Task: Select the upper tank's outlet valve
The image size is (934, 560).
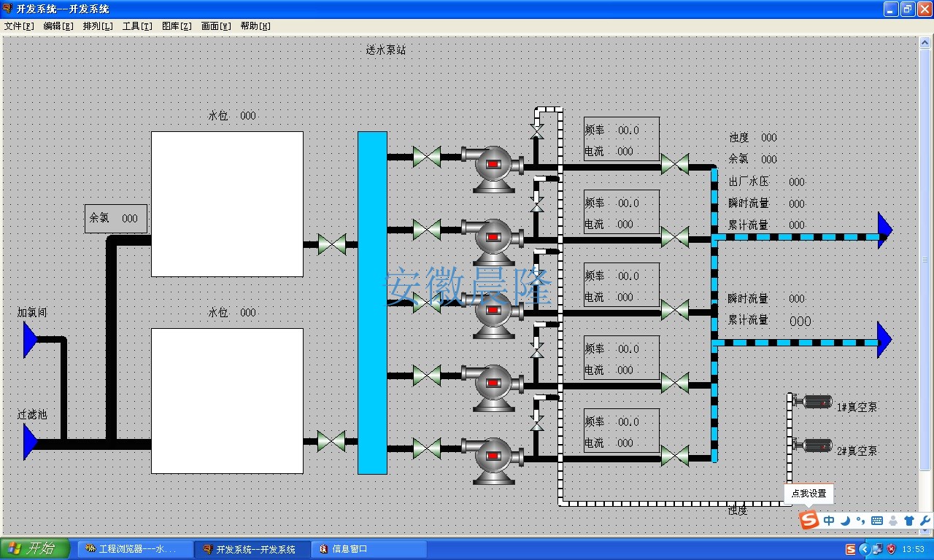Action: pyautogui.click(x=332, y=244)
